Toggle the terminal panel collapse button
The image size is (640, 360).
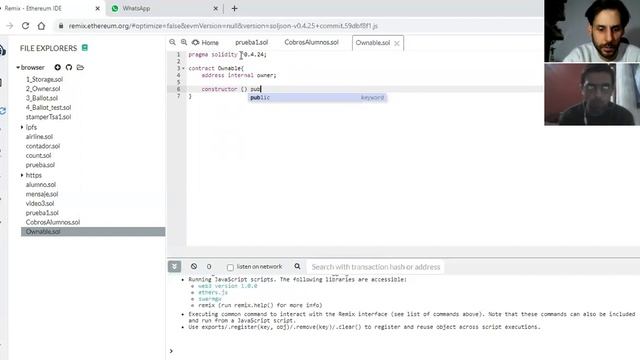(x=174, y=267)
